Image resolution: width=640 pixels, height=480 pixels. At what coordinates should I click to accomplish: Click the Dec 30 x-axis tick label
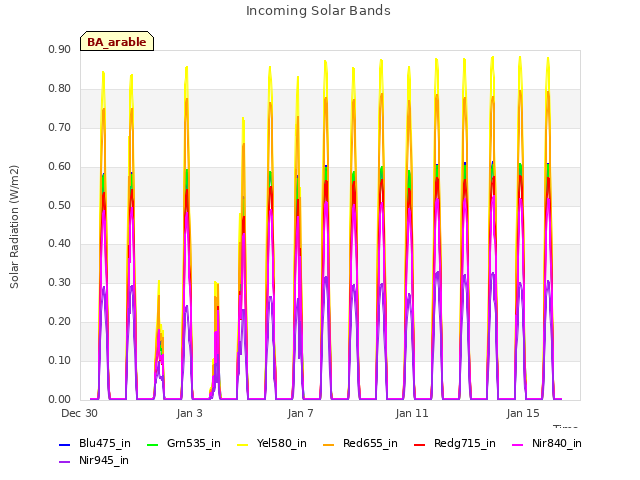tap(79, 413)
